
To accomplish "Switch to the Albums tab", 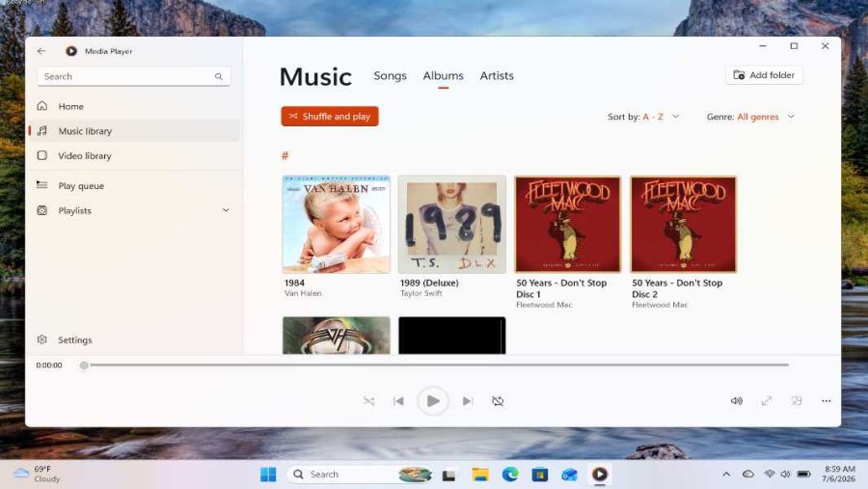I will (x=443, y=76).
